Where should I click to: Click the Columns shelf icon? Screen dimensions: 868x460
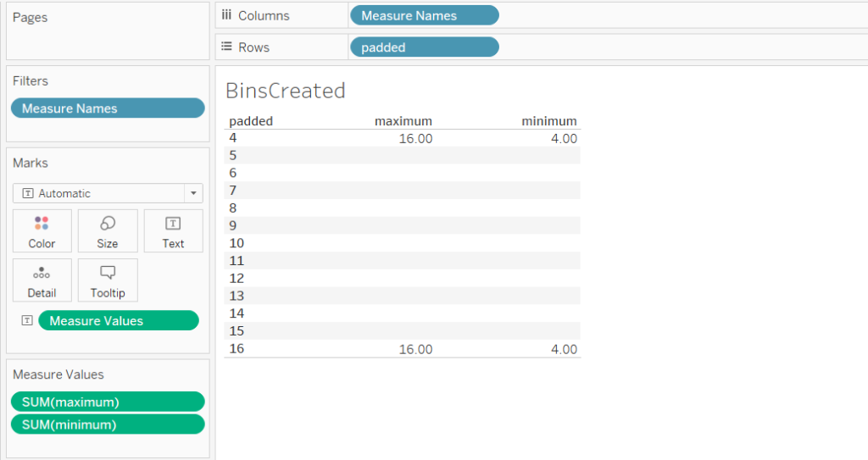click(x=226, y=15)
